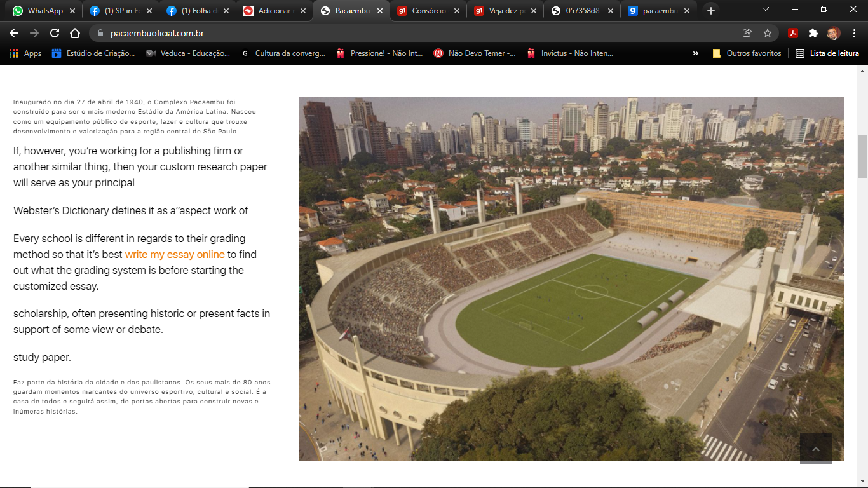This screenshot has width=868, height=488.
Task: Open the tab search dropdown
Action: click(765, 10)
